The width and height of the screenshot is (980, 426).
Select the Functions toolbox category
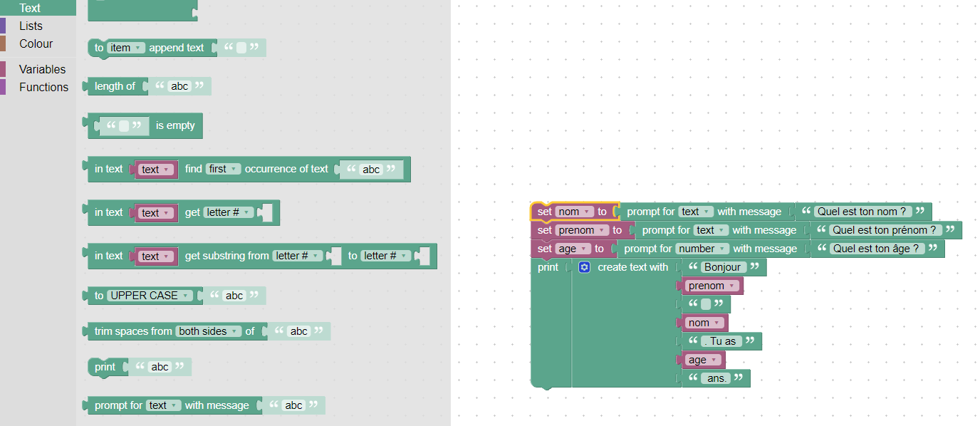pos(43,87)
